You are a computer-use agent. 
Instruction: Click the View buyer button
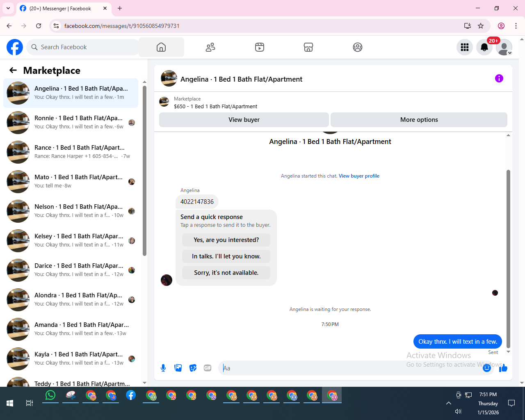pos(244,120)
